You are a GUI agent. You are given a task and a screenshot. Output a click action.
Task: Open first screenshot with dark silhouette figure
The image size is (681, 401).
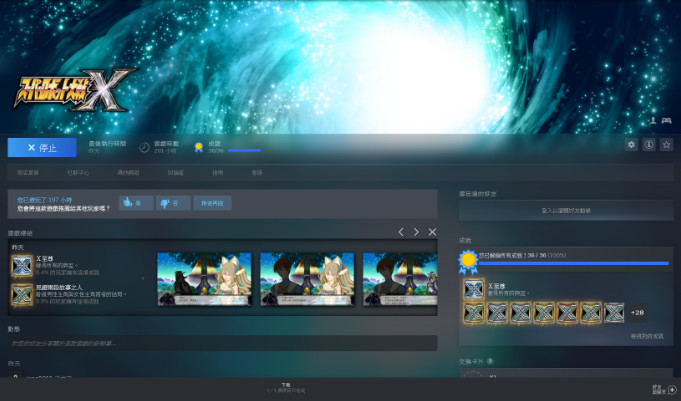tap(204, 279)
